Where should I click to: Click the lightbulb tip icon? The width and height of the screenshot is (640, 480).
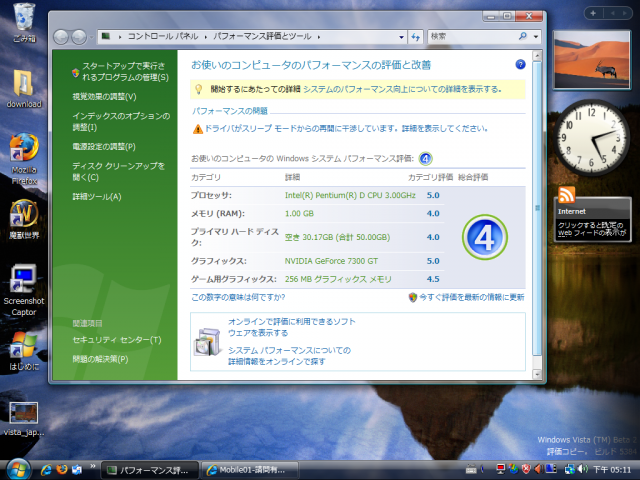(x=199, y=89)
